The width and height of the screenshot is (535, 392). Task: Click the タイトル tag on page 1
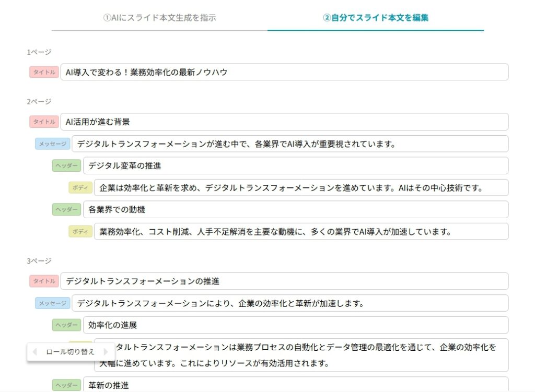(x=44, y=72)
